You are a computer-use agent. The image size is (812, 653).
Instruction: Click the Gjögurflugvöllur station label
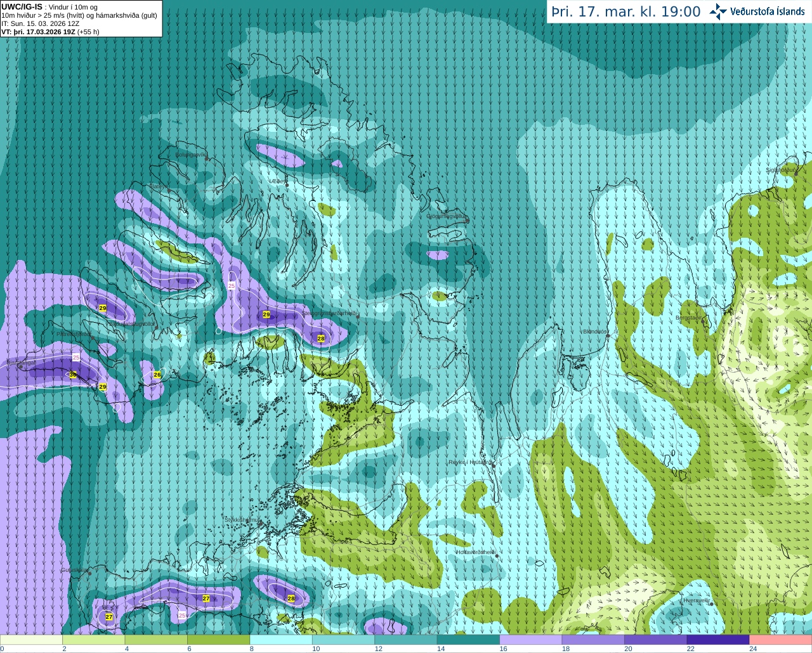447,216
